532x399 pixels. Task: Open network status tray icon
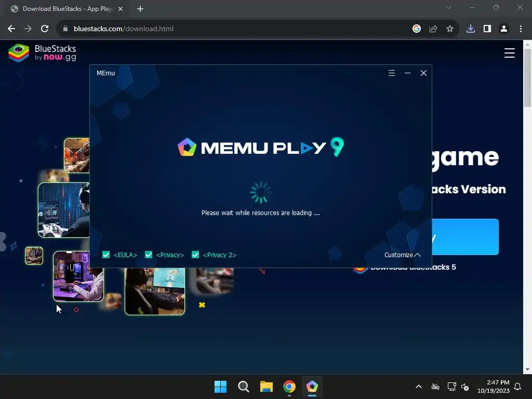coord(451,387)
